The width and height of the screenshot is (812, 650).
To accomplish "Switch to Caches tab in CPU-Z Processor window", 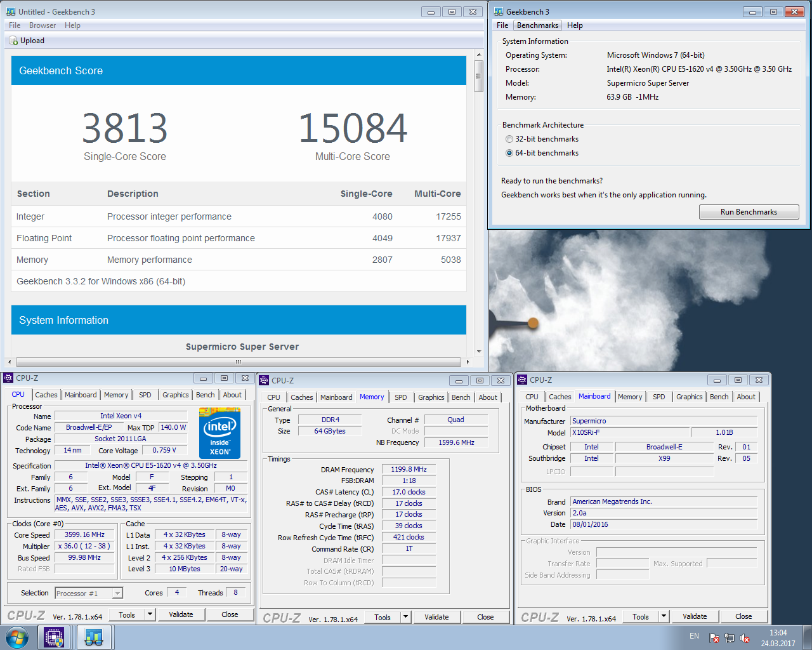I will pyautogui.click(x=46, y=395).
